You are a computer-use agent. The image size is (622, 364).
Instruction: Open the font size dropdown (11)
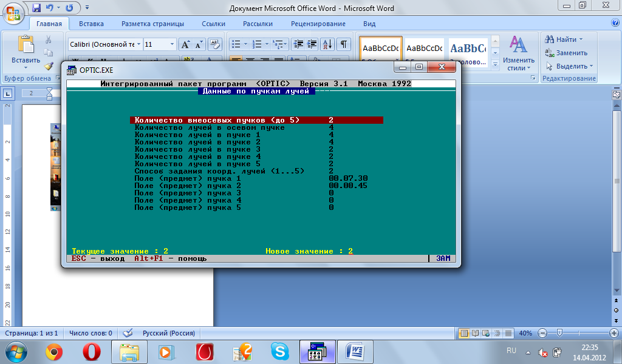coord(172,44)
